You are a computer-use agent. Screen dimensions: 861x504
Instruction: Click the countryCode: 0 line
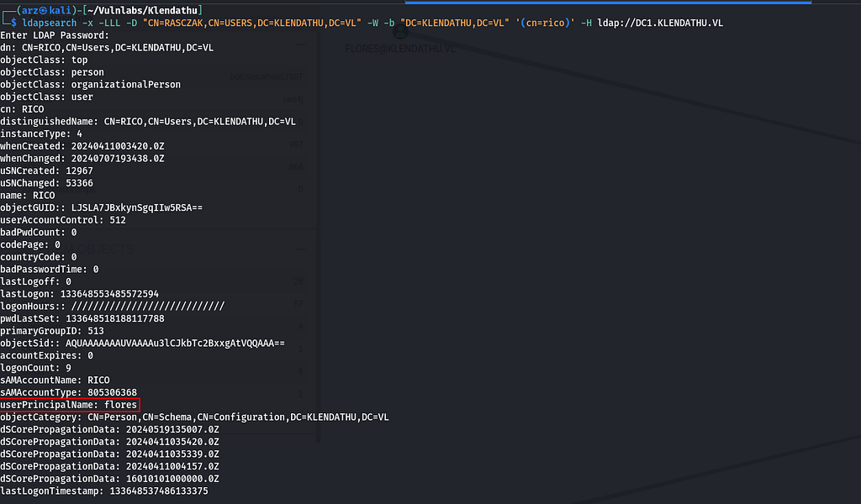click(x=39, y=257)
